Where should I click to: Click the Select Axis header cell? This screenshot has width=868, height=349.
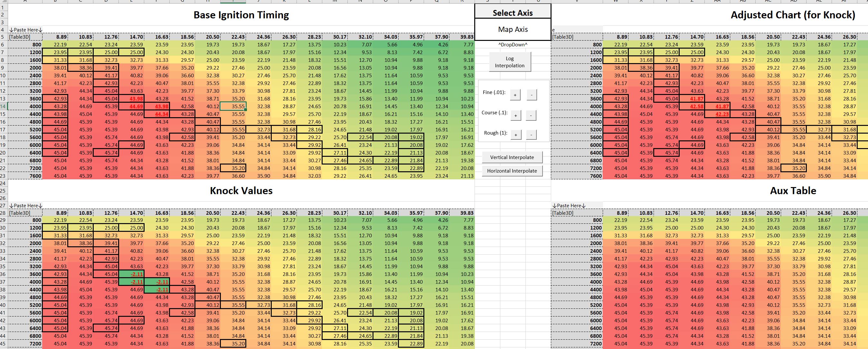[513, 13]
